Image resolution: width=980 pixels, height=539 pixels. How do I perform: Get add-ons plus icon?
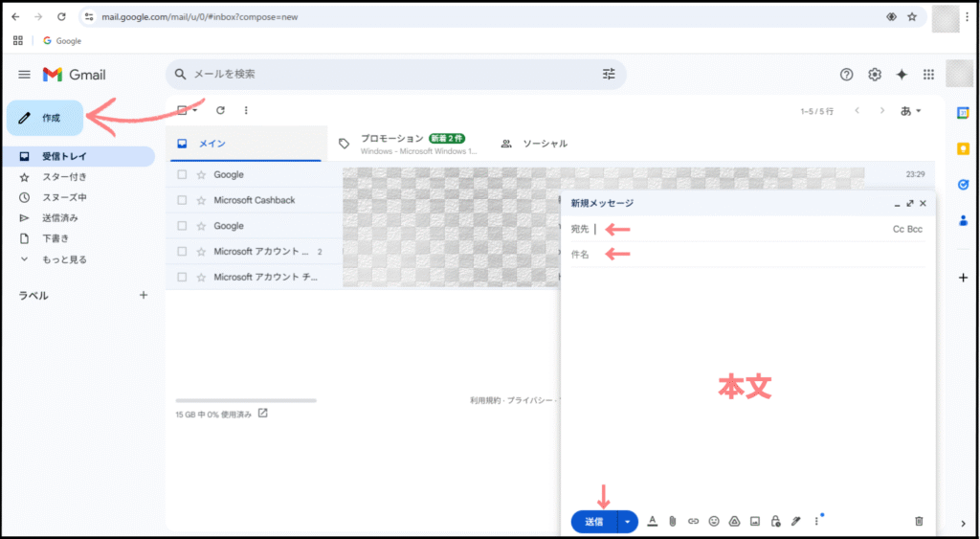point(963,278)
